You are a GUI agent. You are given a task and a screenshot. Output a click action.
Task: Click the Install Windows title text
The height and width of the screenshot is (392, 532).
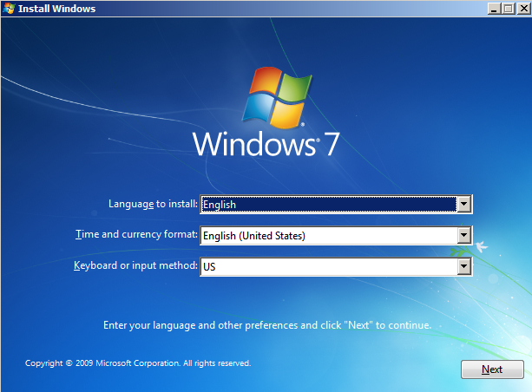[57, 9]
